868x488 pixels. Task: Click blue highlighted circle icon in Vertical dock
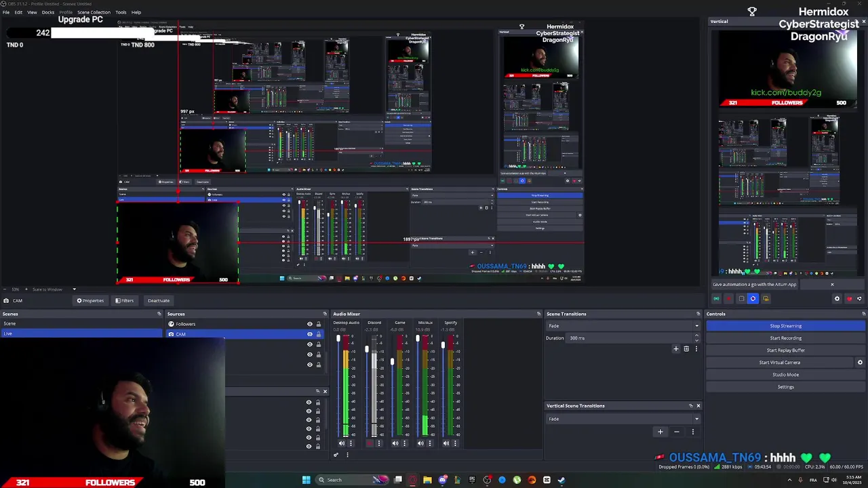[x=753, y=299]
